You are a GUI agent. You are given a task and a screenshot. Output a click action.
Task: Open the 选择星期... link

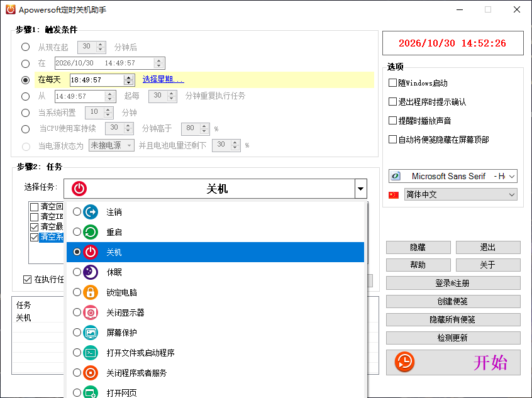click(x=163, y=79)
